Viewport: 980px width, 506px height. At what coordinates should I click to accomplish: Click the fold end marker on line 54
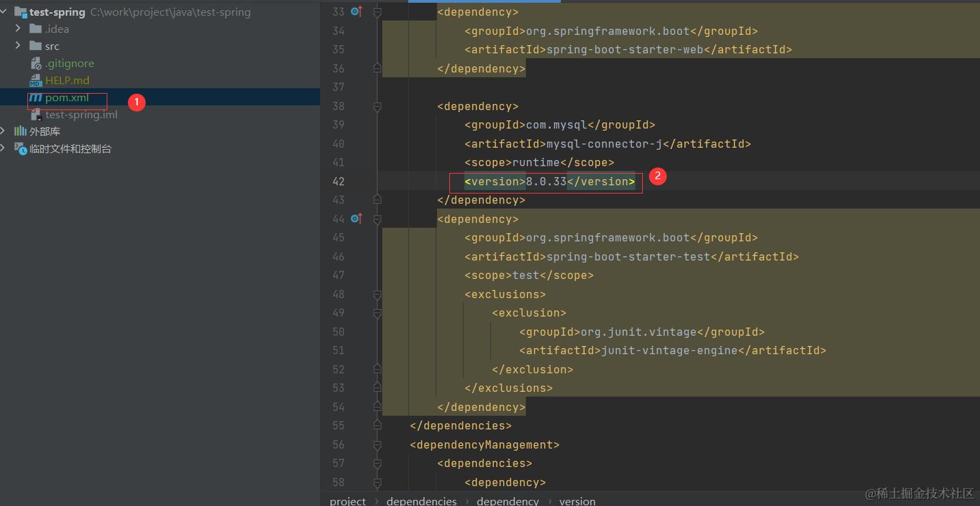(378, 407)
